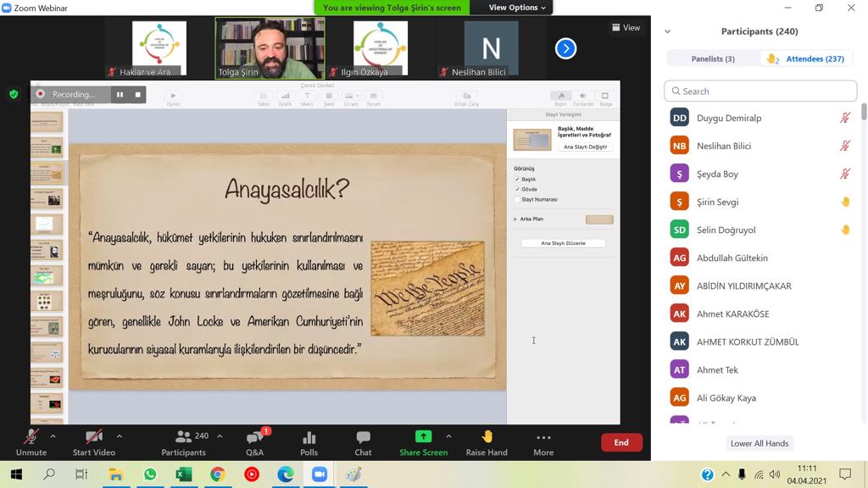Select Ahmet KARAKÖSE in the attendee list
This screenshot has width=868, height=488.
click(762, 313)
